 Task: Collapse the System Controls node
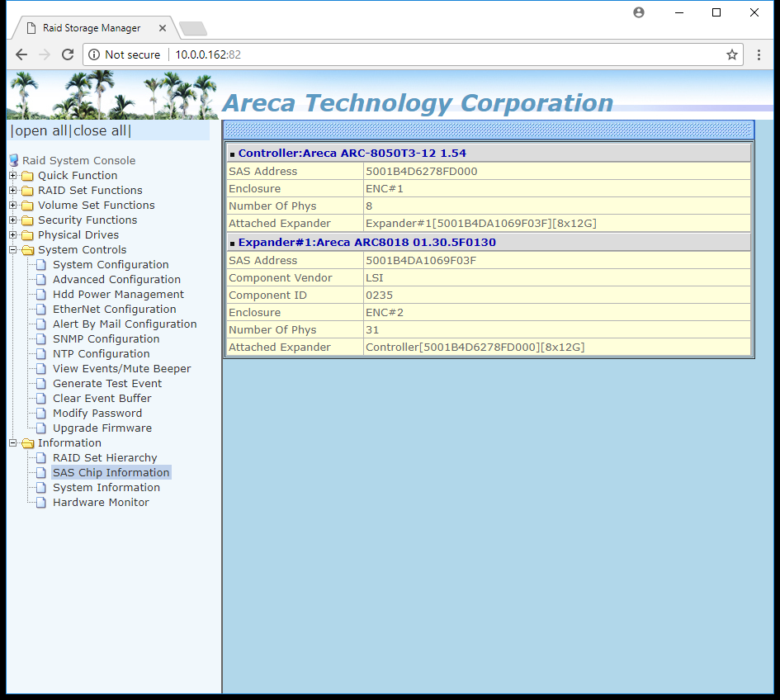pos(13,250)
